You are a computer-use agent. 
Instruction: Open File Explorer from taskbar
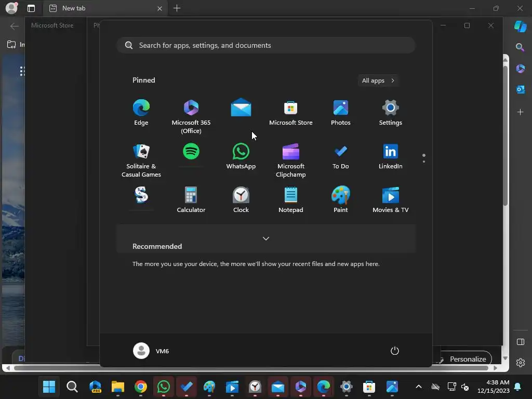click(x=118, y=387)
